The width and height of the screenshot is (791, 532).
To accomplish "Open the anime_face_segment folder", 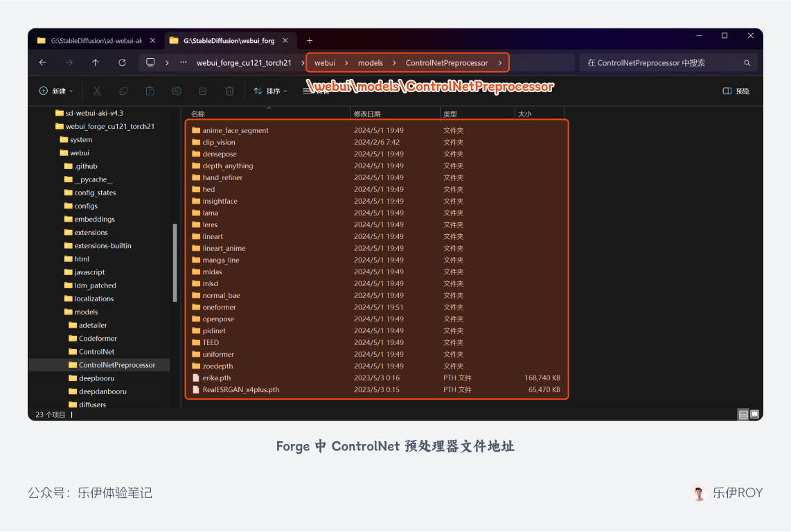I will pos(236,130).
